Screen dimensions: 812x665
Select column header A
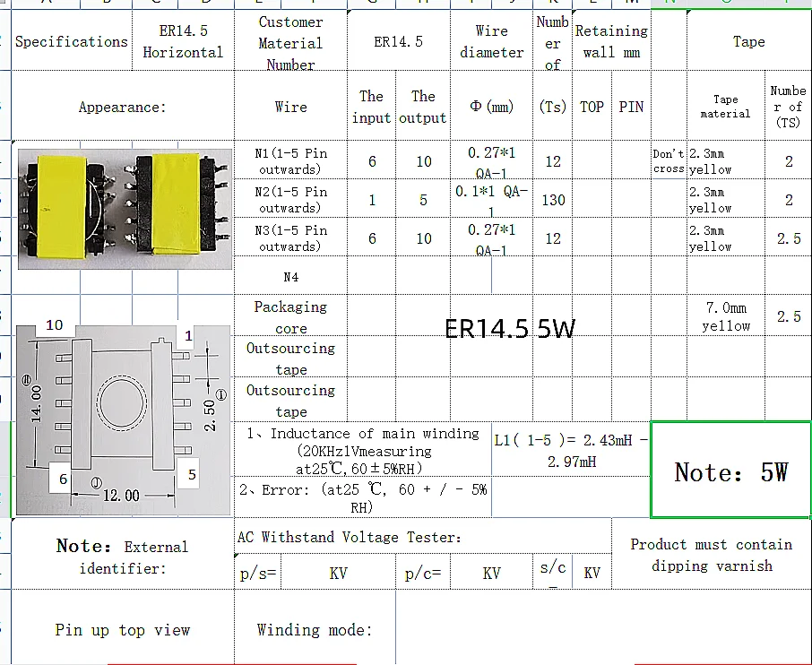click(x=43, y=4)
